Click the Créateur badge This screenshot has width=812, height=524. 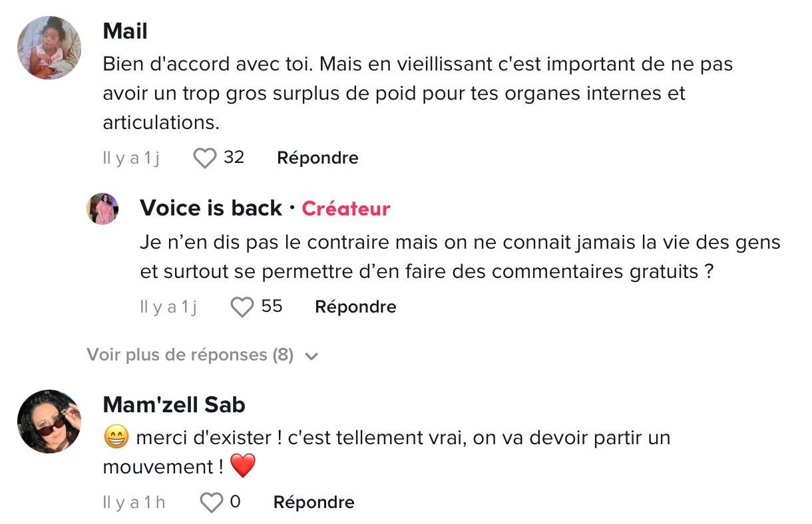[346, 209]
